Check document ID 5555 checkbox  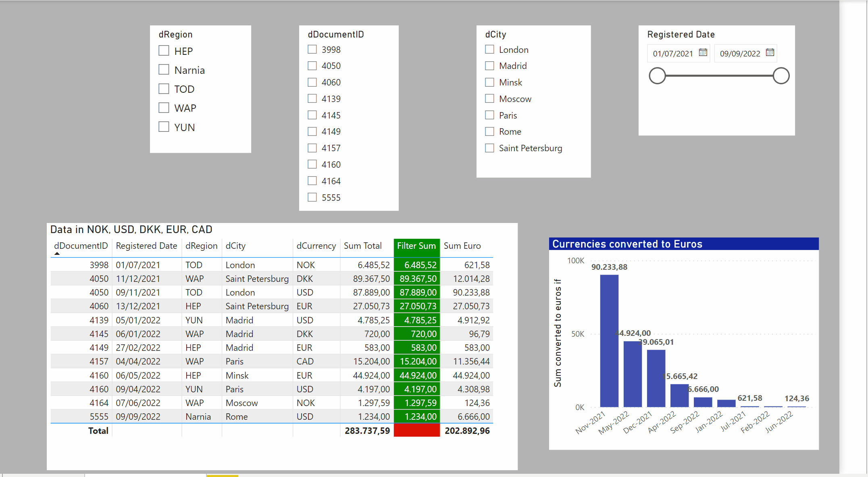[312, 198]
